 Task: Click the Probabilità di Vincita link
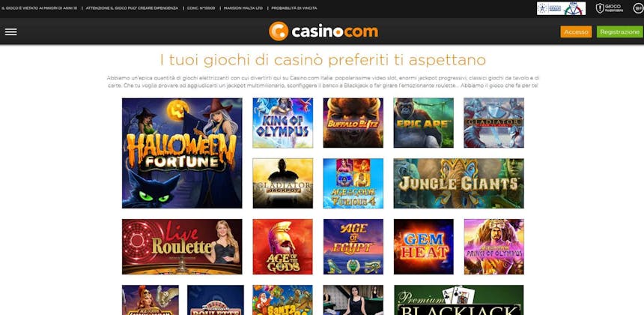point(294,8)
